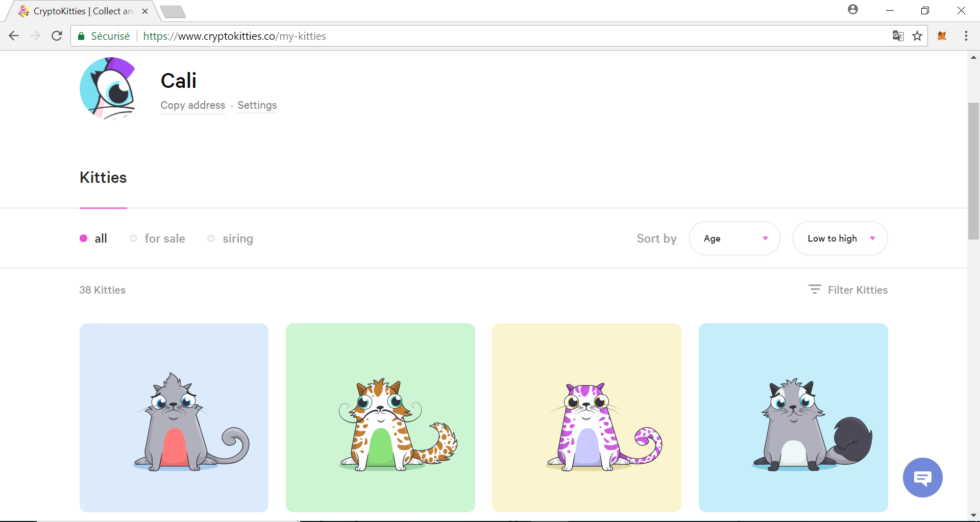This screenshot has height=522, width=980.
Task: Click the green secure lock icon
Action: click(x=81, y=36)
